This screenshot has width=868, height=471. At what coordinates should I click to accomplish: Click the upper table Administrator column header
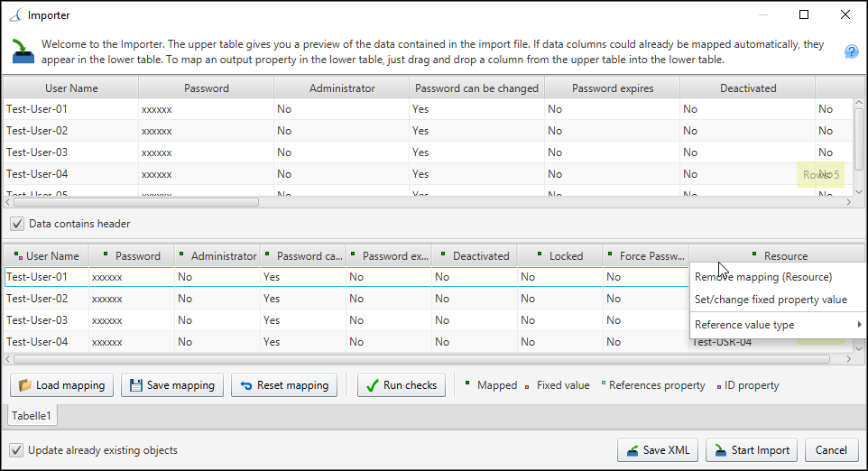tap(342, 88)
